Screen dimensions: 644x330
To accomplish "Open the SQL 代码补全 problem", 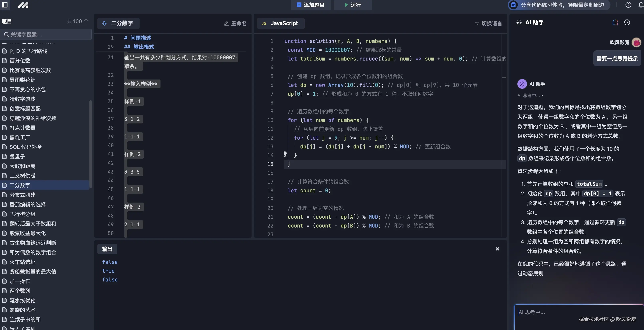I will pyautogui.click(x=25, y=147).
